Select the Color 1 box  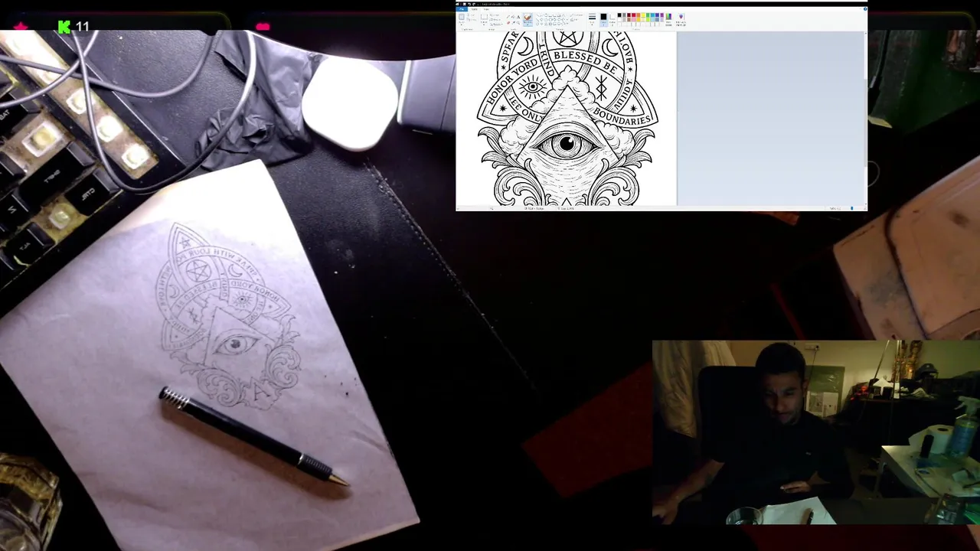coord(603,19)
